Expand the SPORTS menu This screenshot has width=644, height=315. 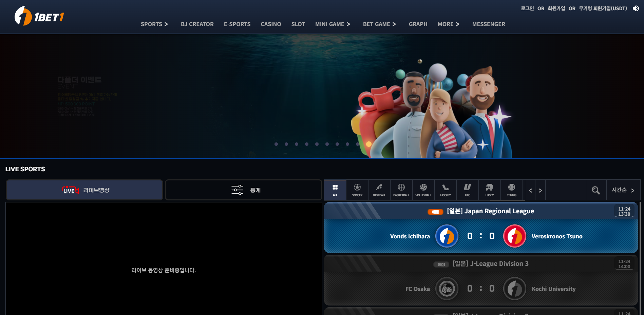(x=154, y=24)
